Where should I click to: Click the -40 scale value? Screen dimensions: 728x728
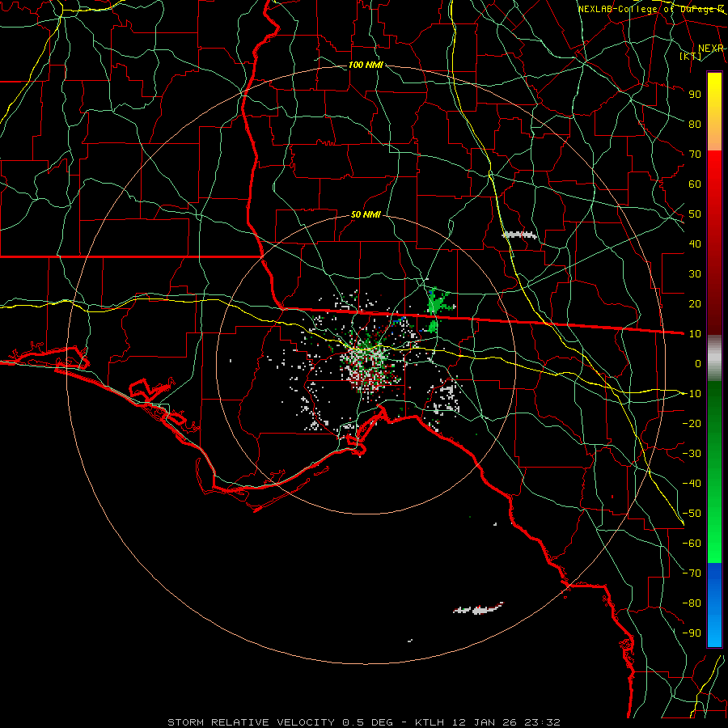click(692, 484)
